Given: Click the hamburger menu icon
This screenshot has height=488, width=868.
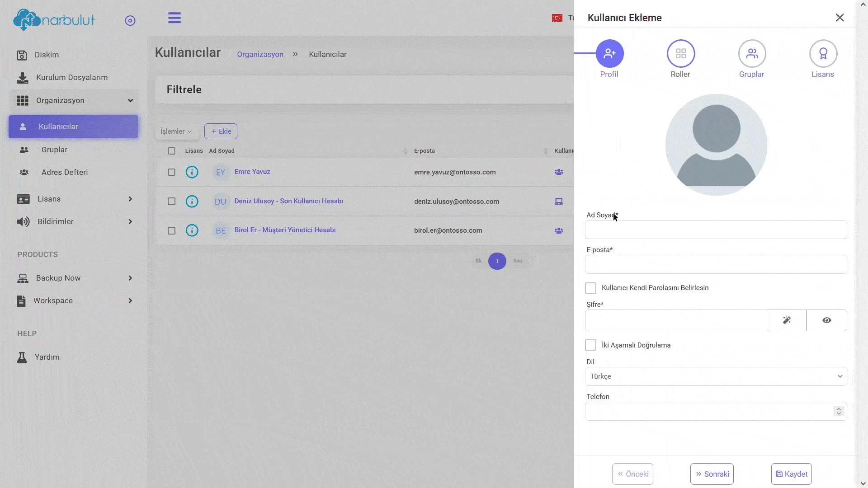Looking at the screenshot, I should [175, 18].
